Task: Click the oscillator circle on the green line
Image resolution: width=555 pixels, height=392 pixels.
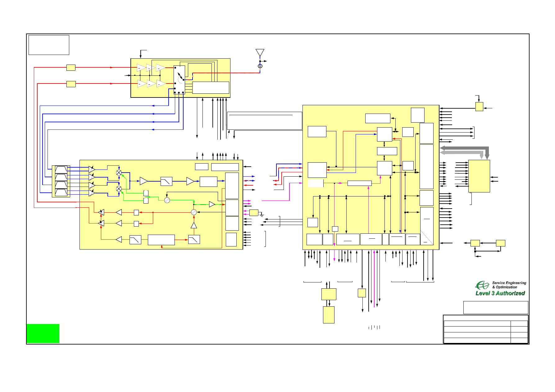Action: pyautogui.click(x=167, y=200)
